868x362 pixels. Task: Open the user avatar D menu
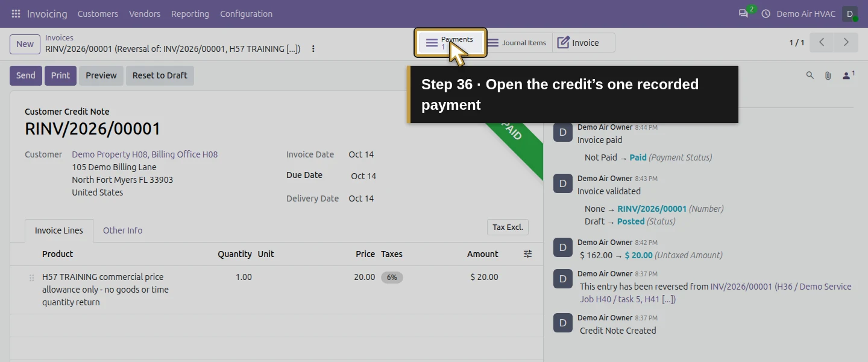tap(850, 13)
